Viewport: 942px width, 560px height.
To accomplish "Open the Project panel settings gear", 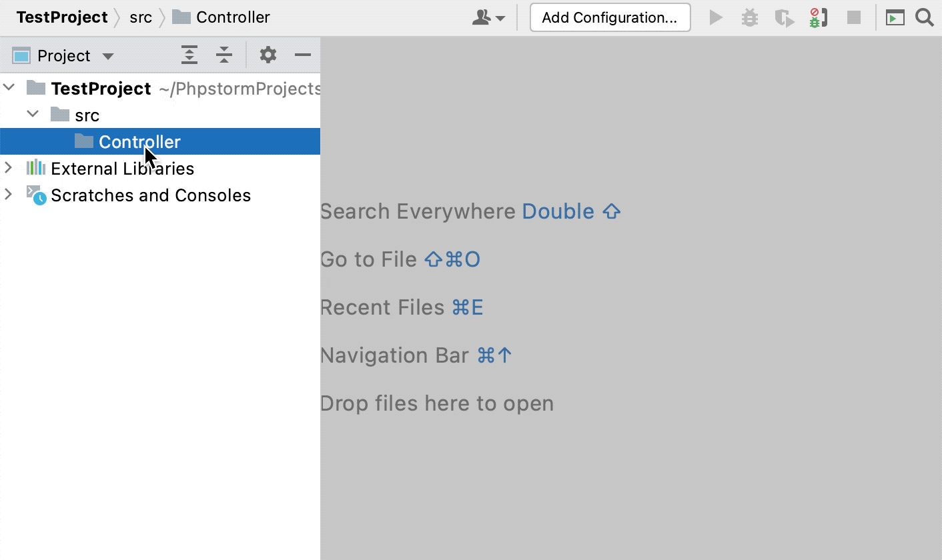I will point(268,55).
